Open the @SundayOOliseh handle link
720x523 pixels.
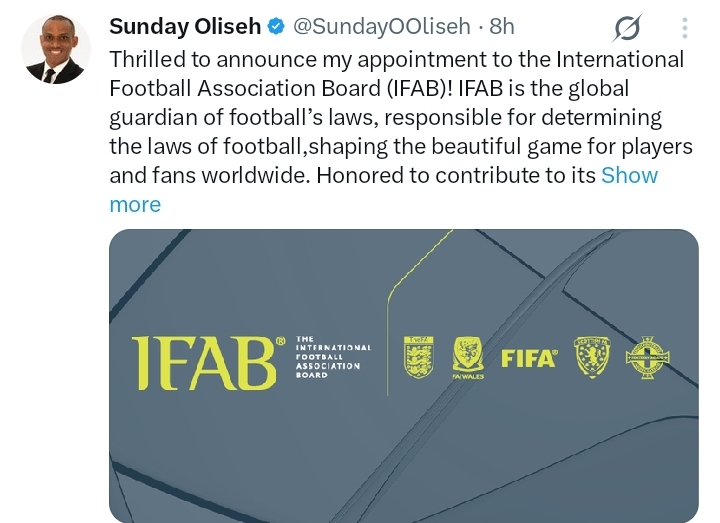click(x=382, y=26)
